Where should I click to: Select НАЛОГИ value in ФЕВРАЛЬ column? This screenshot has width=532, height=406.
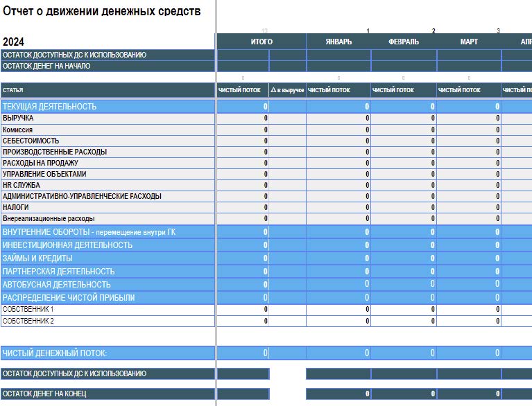(x=404, y=207)
